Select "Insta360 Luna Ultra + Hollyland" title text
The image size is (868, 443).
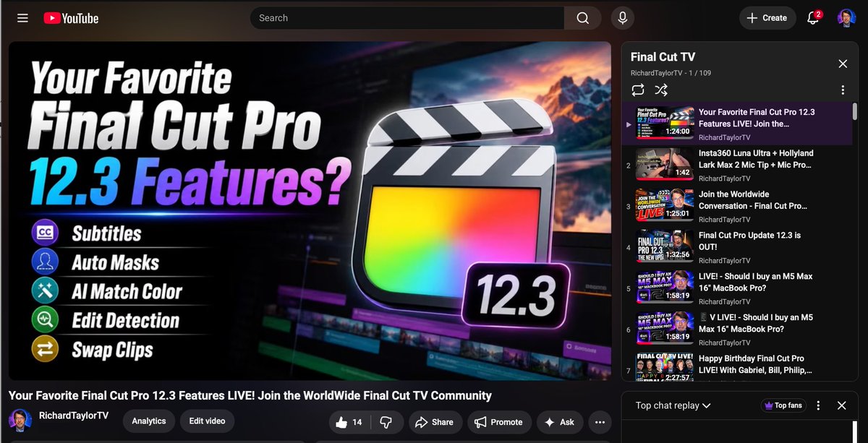tap(756, 158)
